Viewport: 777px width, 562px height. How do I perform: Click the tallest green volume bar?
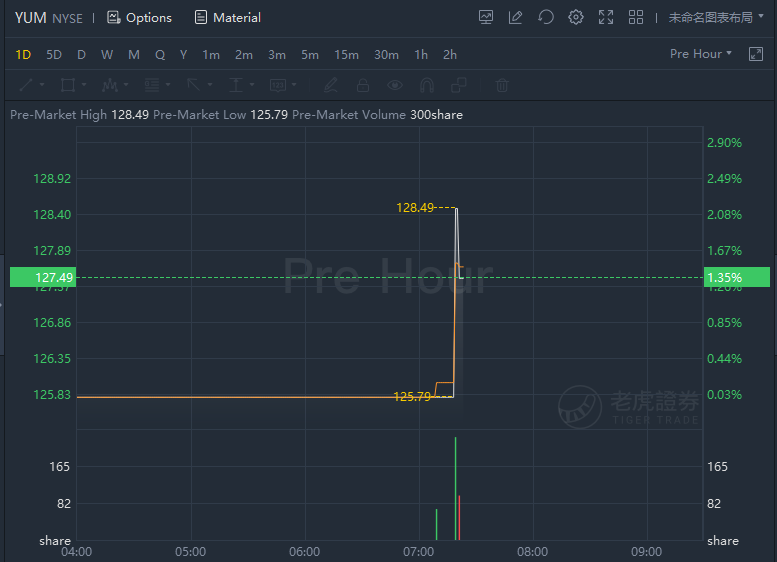455,488
